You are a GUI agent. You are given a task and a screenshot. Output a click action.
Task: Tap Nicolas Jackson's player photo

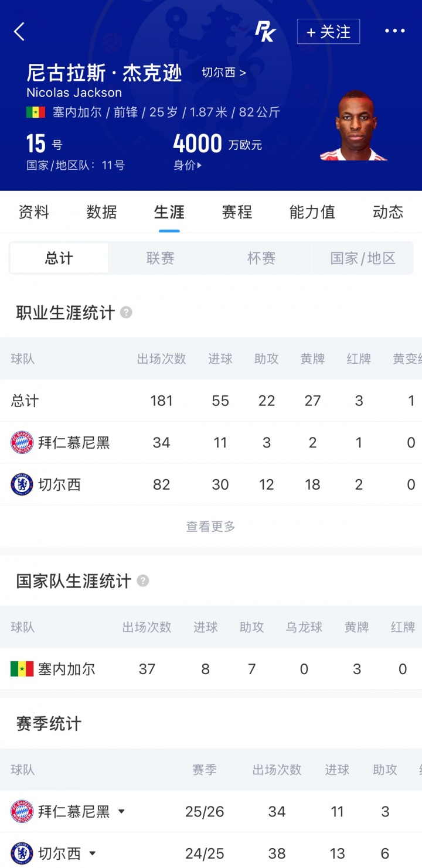pyautogui.click(x=354, y=125)
